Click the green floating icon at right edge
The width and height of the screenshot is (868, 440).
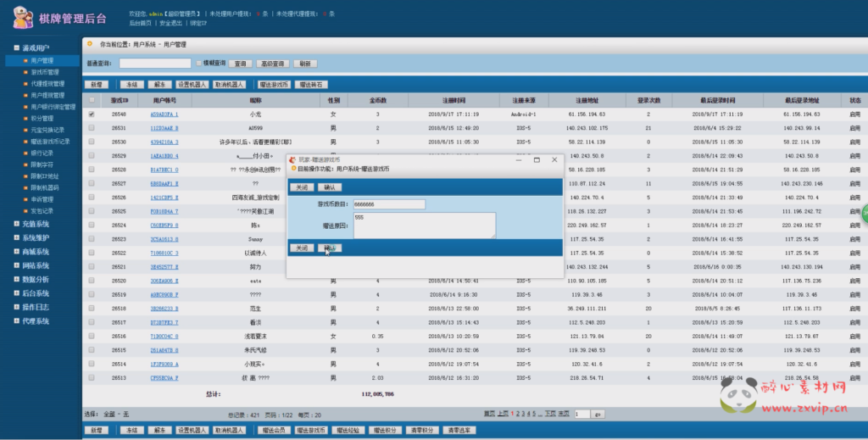864,214
